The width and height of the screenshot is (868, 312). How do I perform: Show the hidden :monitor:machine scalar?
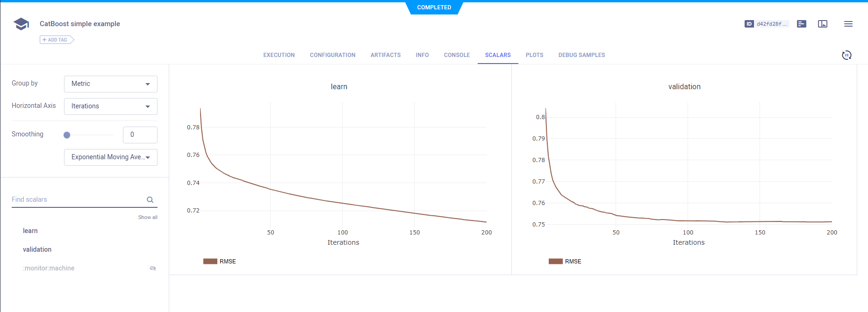(x=152, y=268)
